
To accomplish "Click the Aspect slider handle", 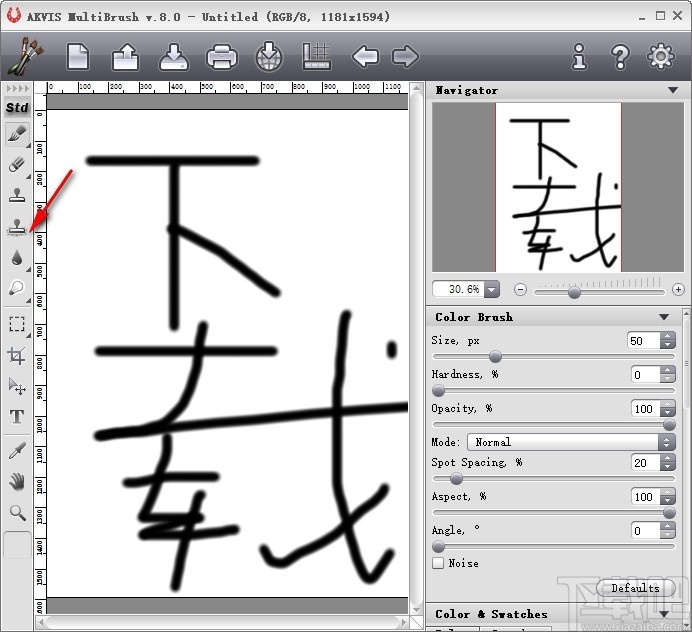I will (x=669, y=512).
